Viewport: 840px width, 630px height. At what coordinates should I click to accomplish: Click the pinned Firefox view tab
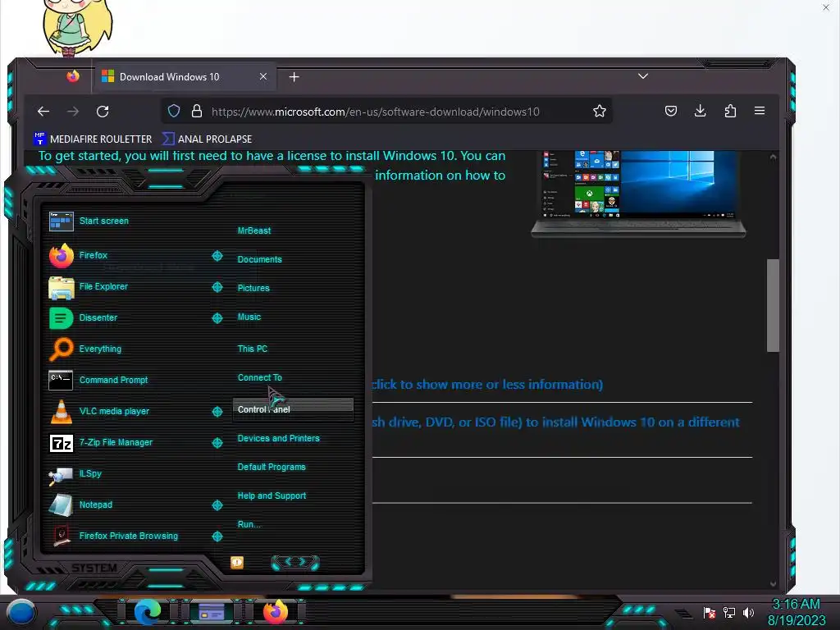click(73, 76)
